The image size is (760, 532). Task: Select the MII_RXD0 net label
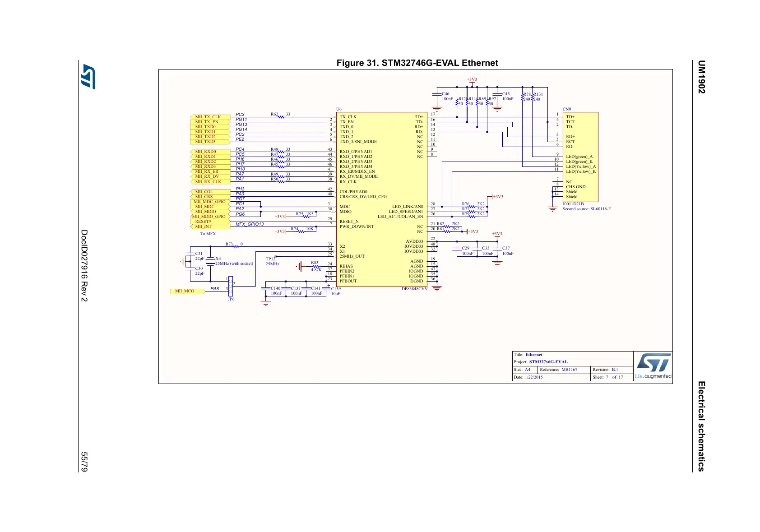210,152
